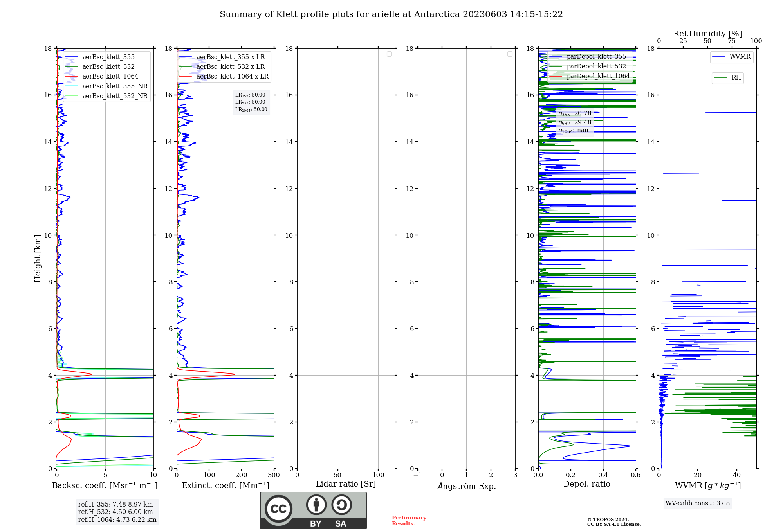Click the Lidar ratio [Sr] axis label
Image resolution: width=783 pixels, height=532 pixels.
[346, 484]
